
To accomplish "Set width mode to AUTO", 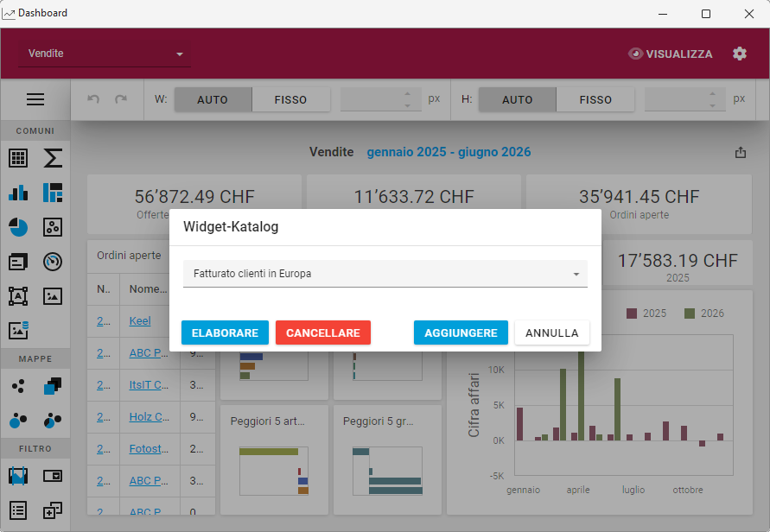I will tap(213, 99).
